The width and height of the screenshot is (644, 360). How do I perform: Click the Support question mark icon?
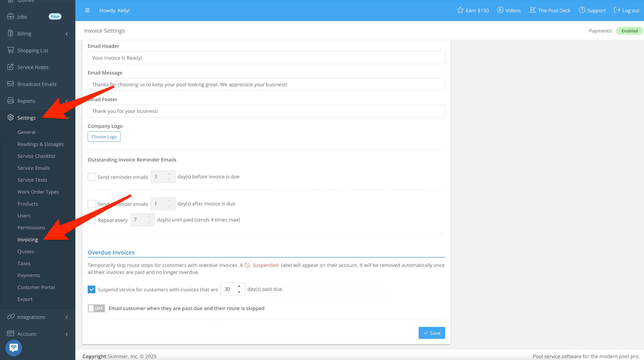point(582,10)
